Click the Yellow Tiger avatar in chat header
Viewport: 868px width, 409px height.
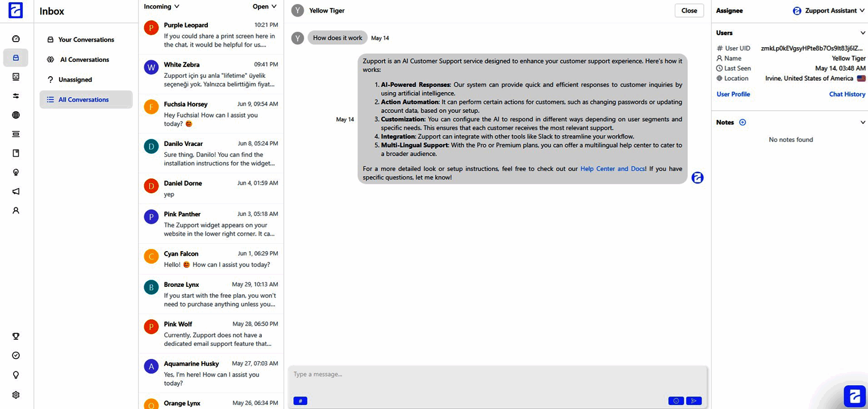[x=298, y=10]
